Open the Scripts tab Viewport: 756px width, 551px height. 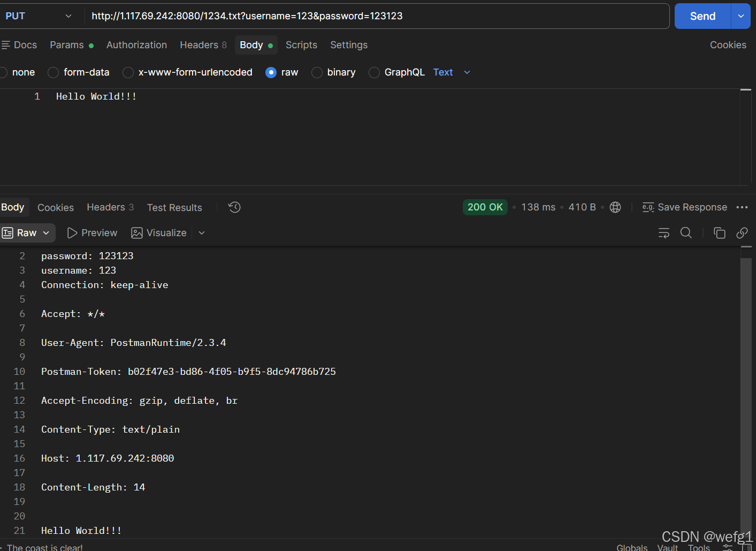tap(301, 45)
